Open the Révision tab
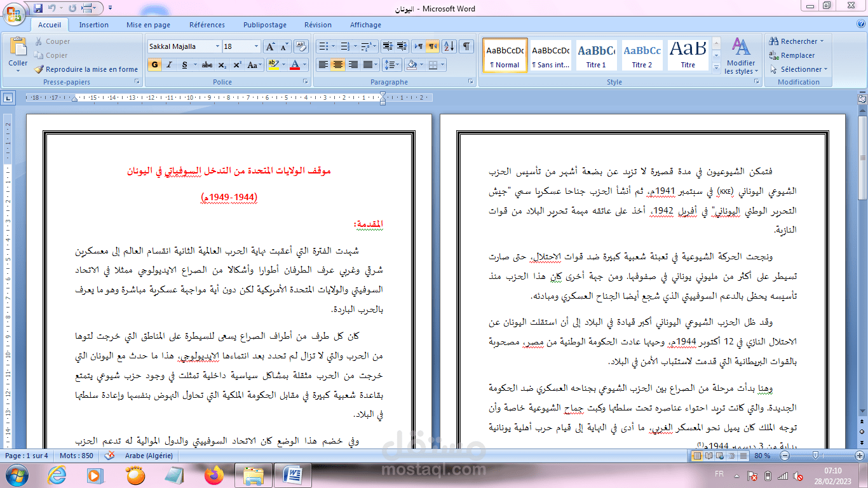 click(318, 25)
